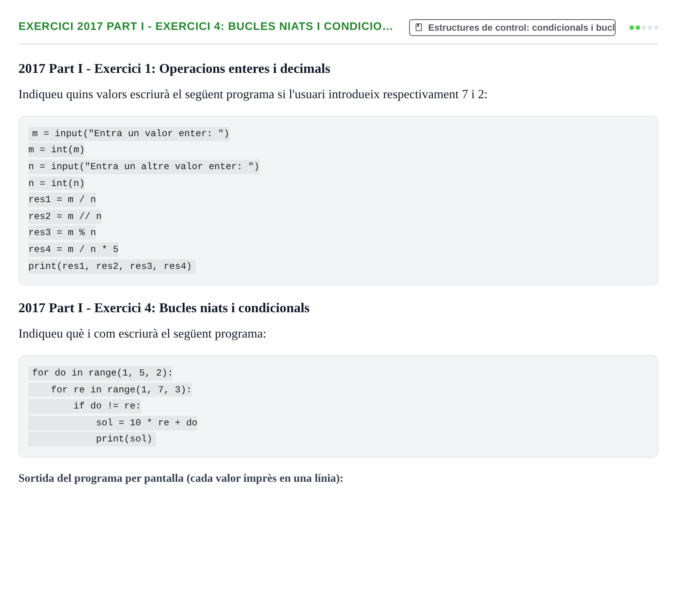Click the code line 'res1 = m / n'
The image size is (677, 616).
click(62, 199)
